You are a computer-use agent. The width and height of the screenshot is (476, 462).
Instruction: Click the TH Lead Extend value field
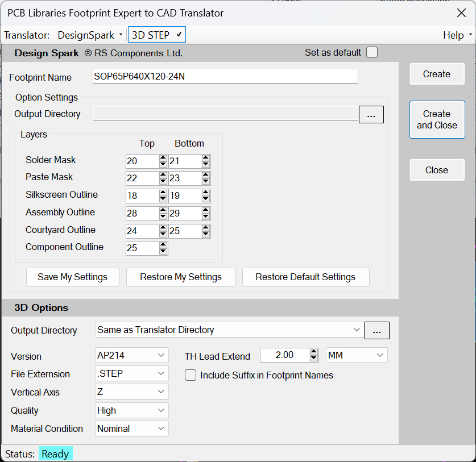(285, 355)
